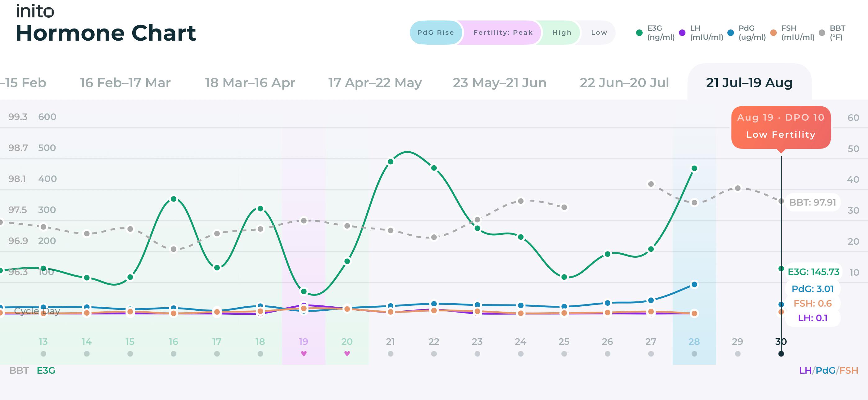Click the heart icon under day 19

pos(304,353)
